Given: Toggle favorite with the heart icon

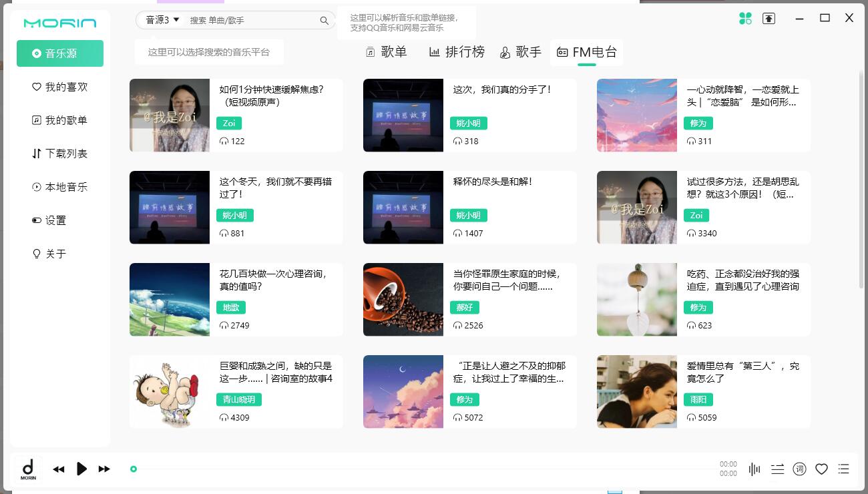Looking at the screenshot, I should pyautogui.click(x=821, y=469).
